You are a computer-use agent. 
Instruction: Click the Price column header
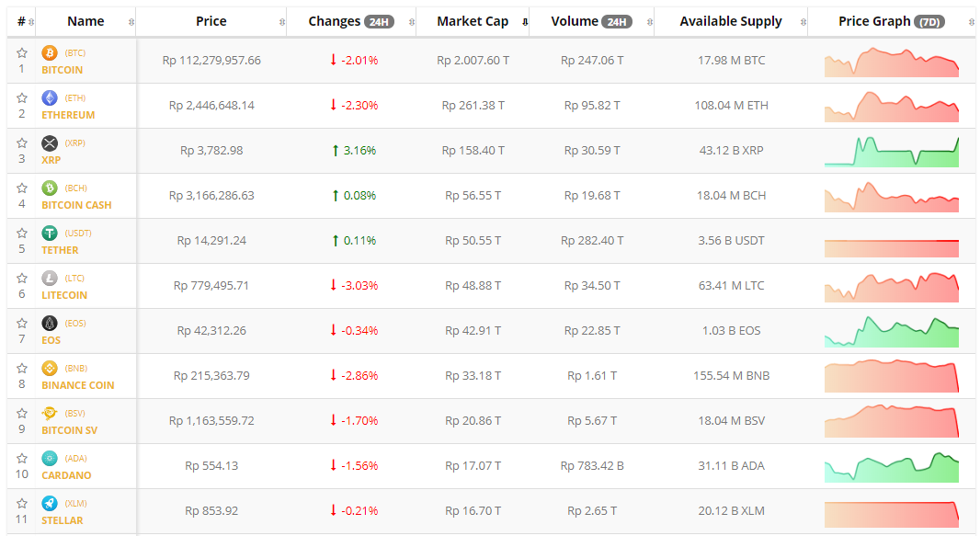(x=211, y=21)
